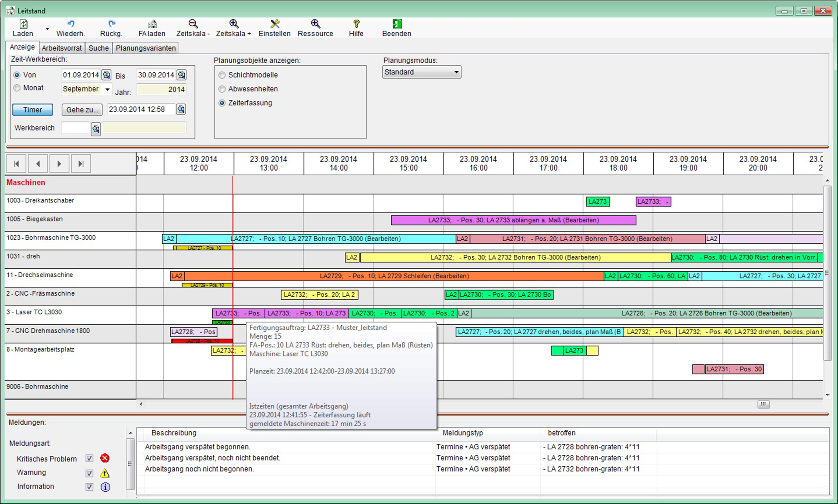Click the Gehe zu... button
Image resolution: width=838 pixels, height=504 pixels.
[82, 110]
